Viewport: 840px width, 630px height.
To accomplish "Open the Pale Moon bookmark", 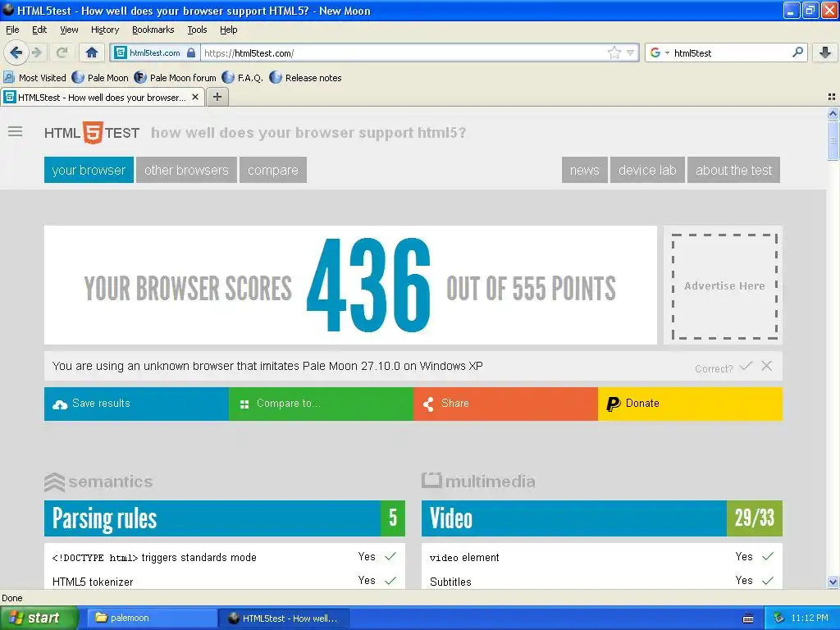I will click(101, 78).
